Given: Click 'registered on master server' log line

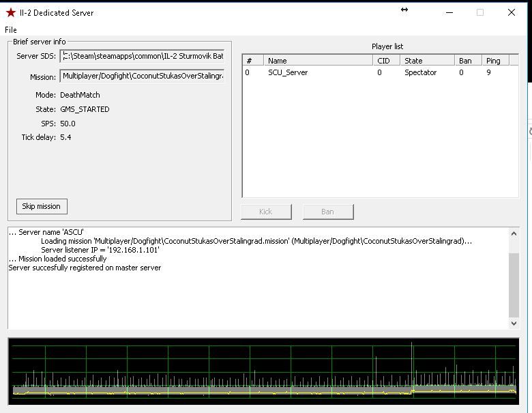Looking at the screenshot, I should pyautogui.click(x=85, y=268).
